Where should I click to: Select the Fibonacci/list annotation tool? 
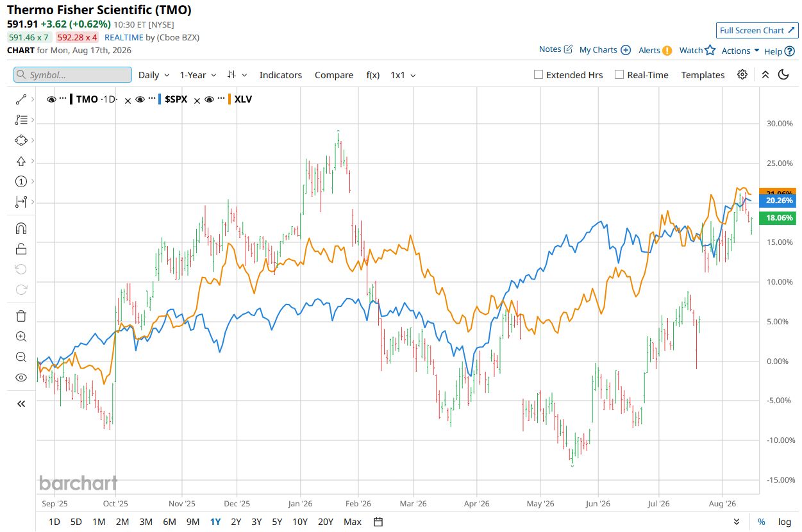click(x=21, y=120)
